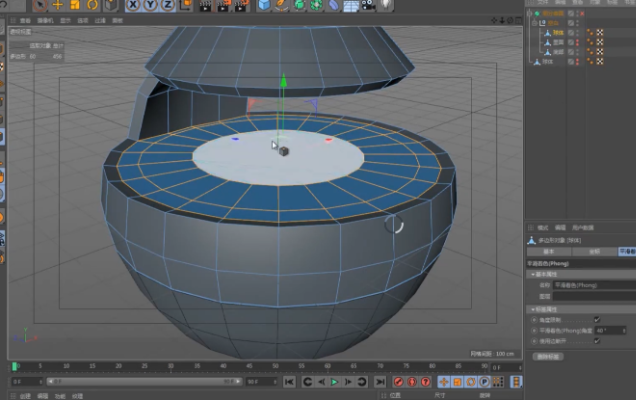
Task: Click the Cube primitive icon
Action: (264, 5)
